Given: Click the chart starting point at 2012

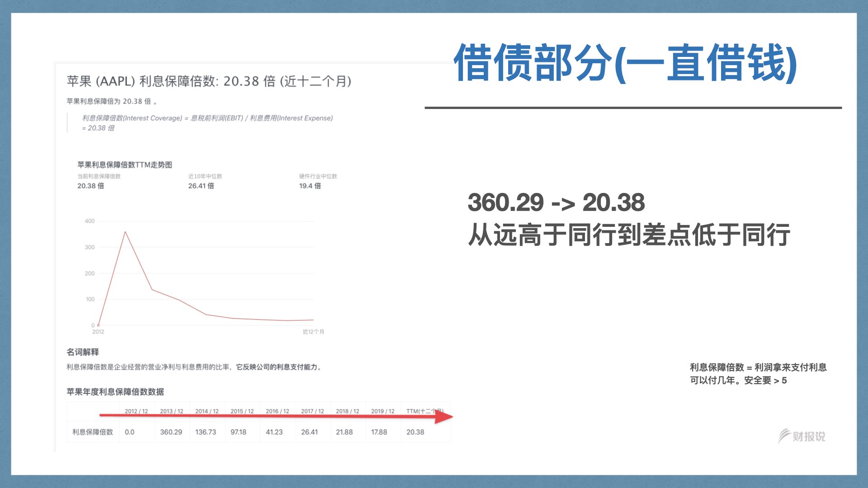Looking at the screenshot, I should (98, 325).
